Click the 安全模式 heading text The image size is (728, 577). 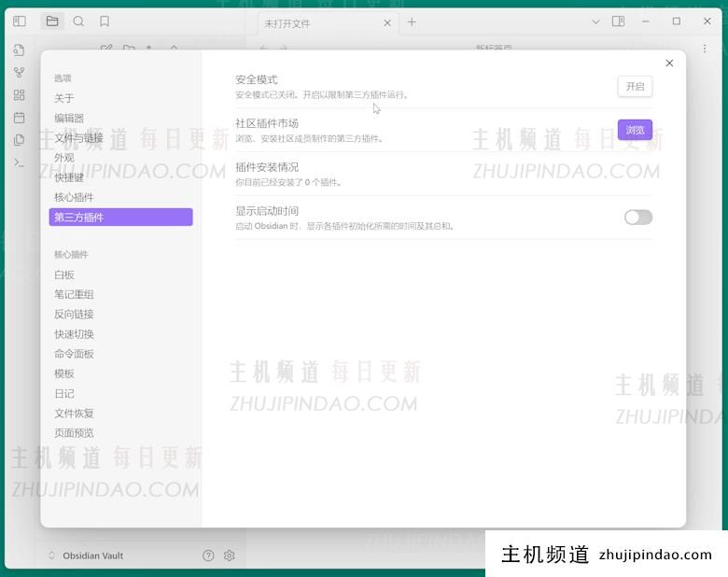point(257,80)
